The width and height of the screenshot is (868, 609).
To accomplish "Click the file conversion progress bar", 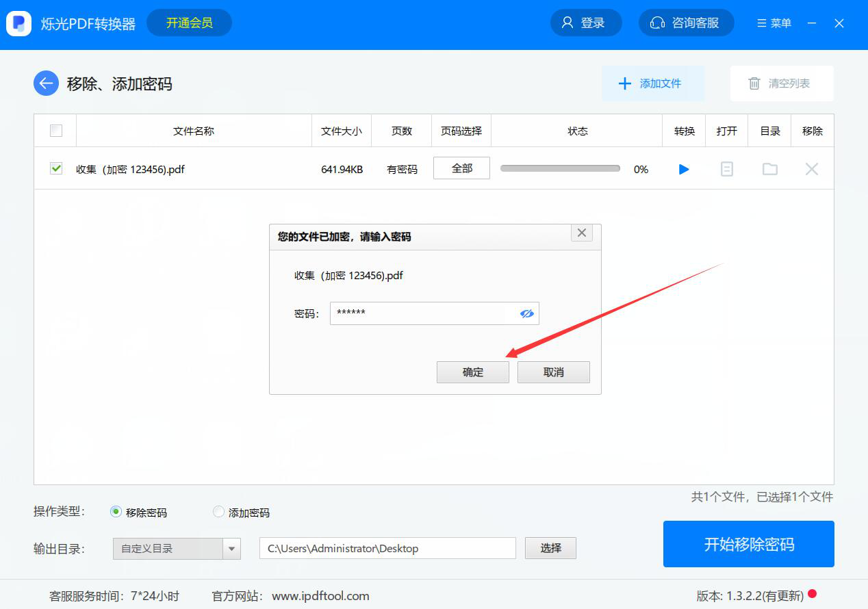I will 560,168.
